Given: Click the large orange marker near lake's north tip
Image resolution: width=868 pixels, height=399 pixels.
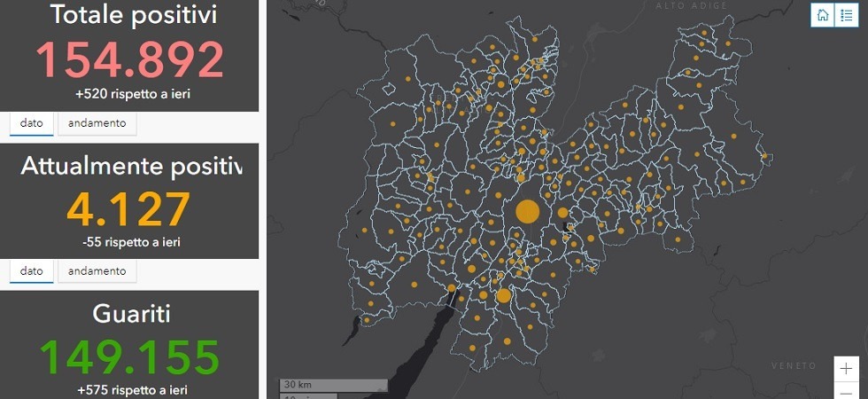Looking at the screenshot, I should pos(503,296).
